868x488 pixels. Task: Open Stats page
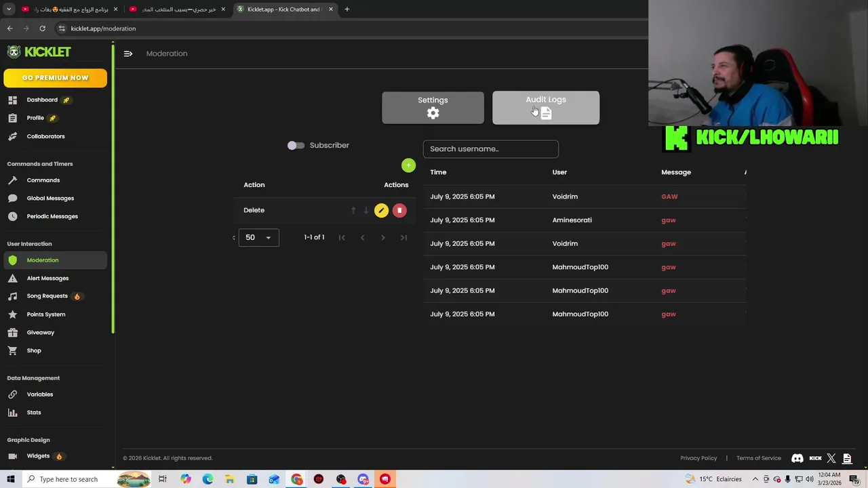coord(34,413)
